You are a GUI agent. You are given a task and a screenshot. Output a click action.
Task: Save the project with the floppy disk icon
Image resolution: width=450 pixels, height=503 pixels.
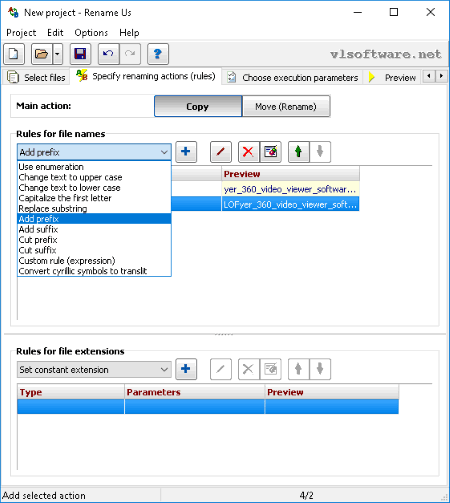point(80,54)
